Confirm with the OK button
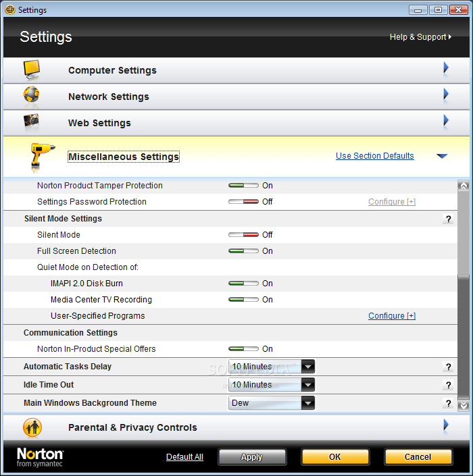This screenshot has width=473, height=476. [335, 457]
